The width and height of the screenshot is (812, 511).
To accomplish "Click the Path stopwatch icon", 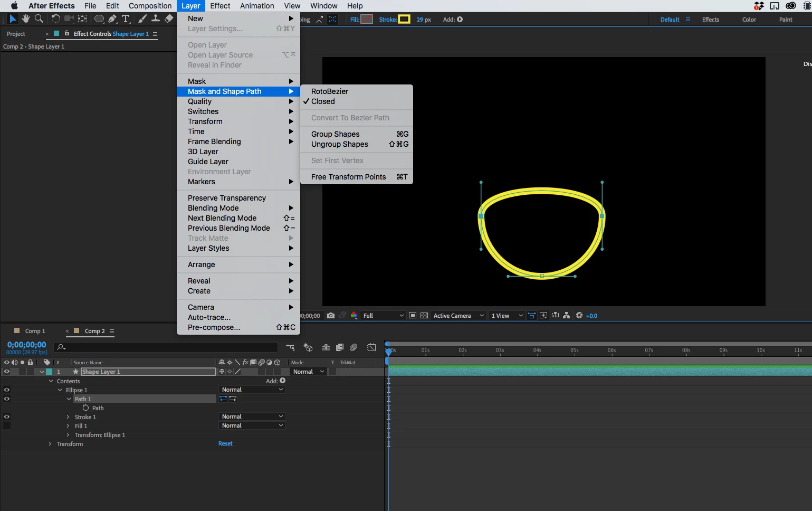I will (85, 408).
